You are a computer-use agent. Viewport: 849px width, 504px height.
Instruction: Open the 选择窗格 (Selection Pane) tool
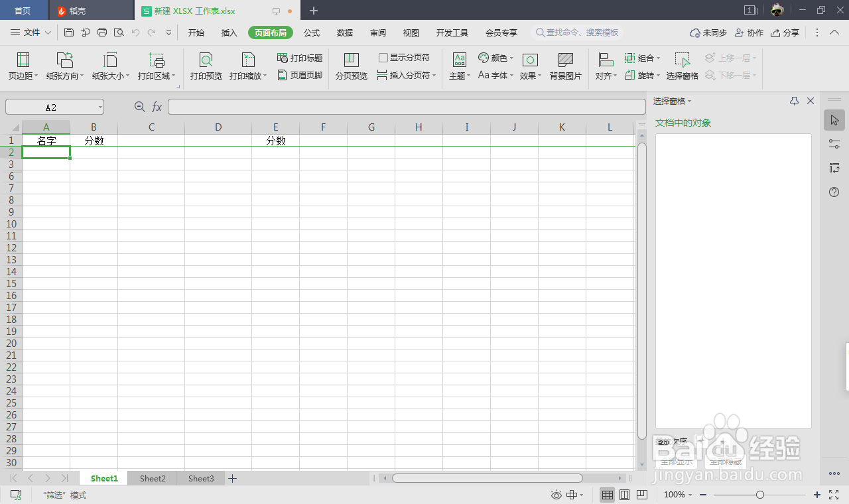tap(682, 66)
